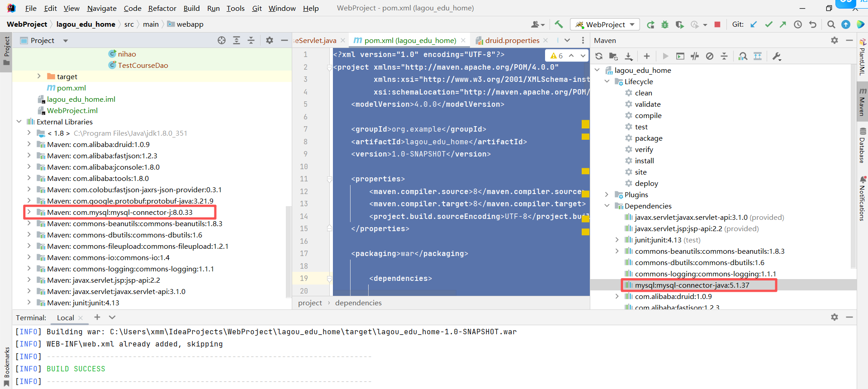Open the Git menu

pos(257,8)
